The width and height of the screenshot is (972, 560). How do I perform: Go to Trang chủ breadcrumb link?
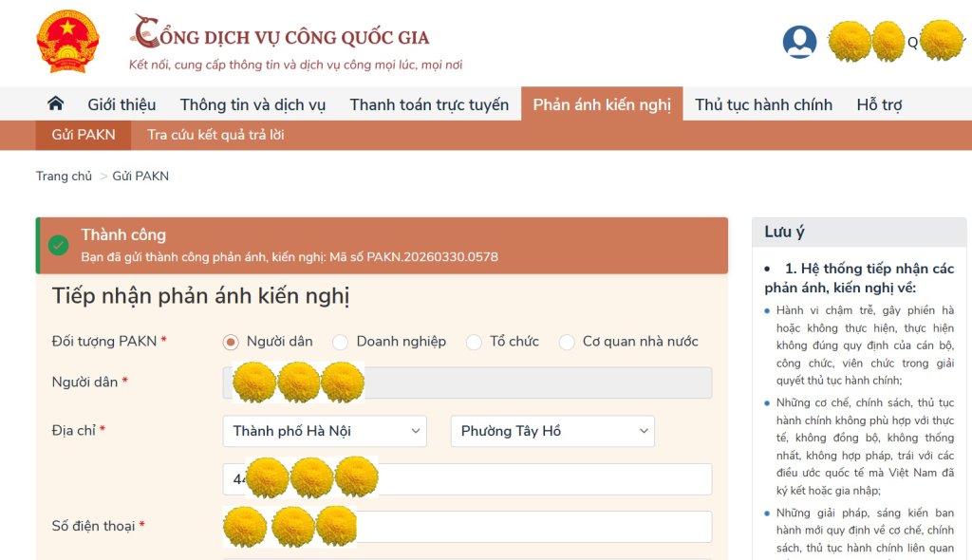click(64, 177)
